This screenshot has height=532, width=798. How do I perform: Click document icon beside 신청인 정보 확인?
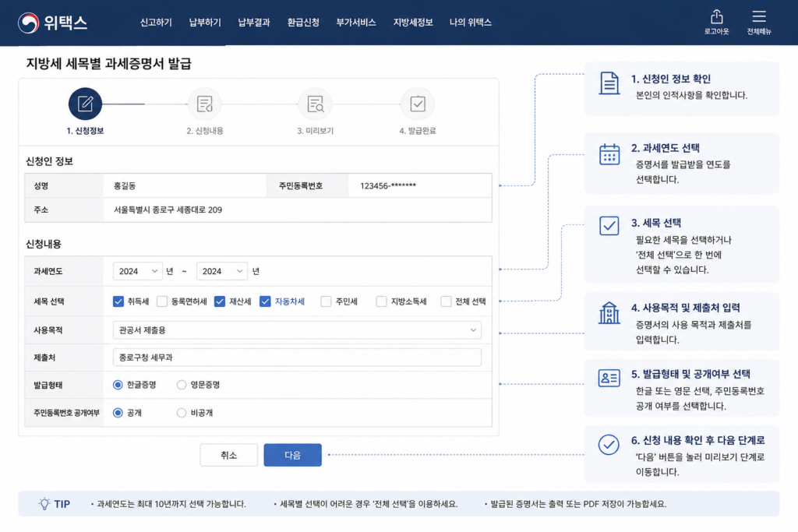point(609,83)
